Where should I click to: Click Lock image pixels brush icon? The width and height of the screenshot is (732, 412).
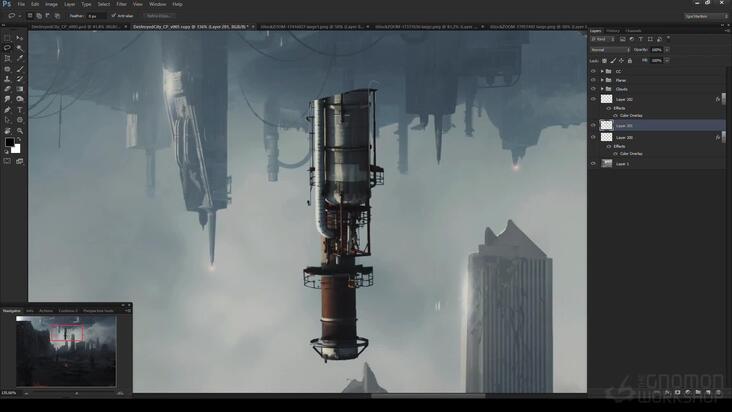pos(613,61)
